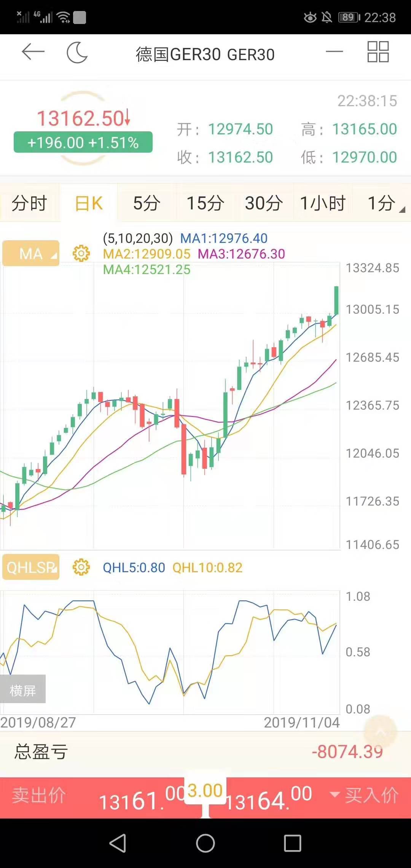Expand the MA indicator dropdown
Image resolution: width=411 pixels, height=868 pixels.
(31, 253)
